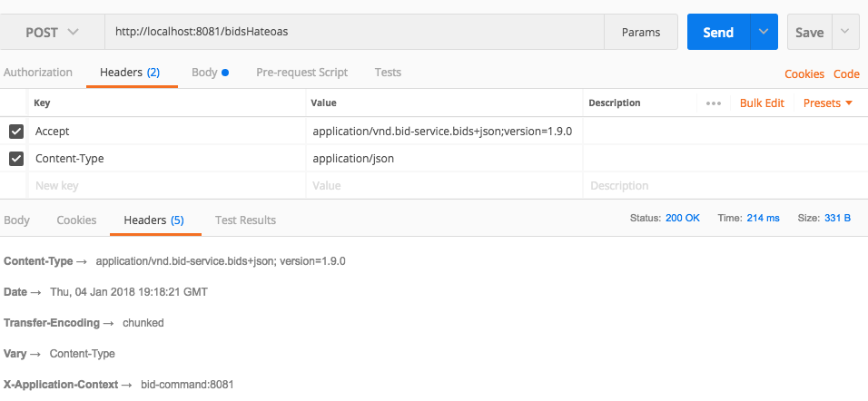
Task: Show the response Cookies tab
Action: [x=76, y=220]
